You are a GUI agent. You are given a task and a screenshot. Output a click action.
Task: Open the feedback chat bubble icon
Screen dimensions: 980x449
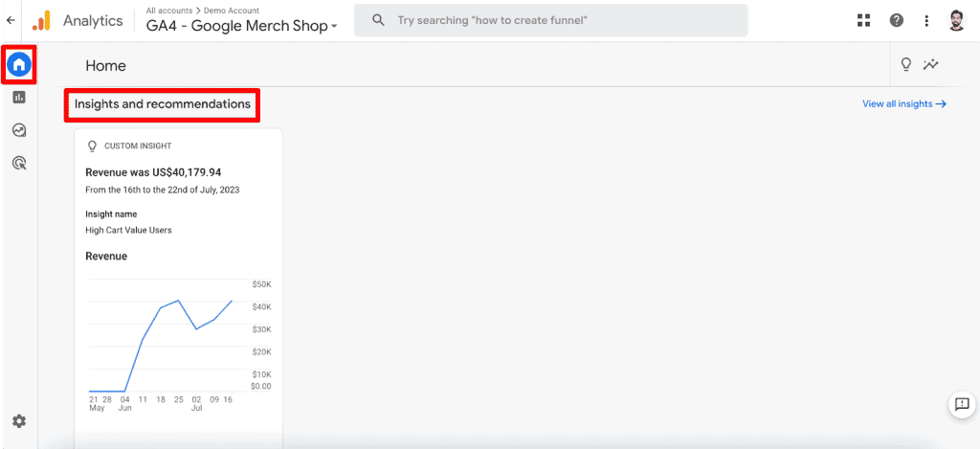click(x=962, y=405)
